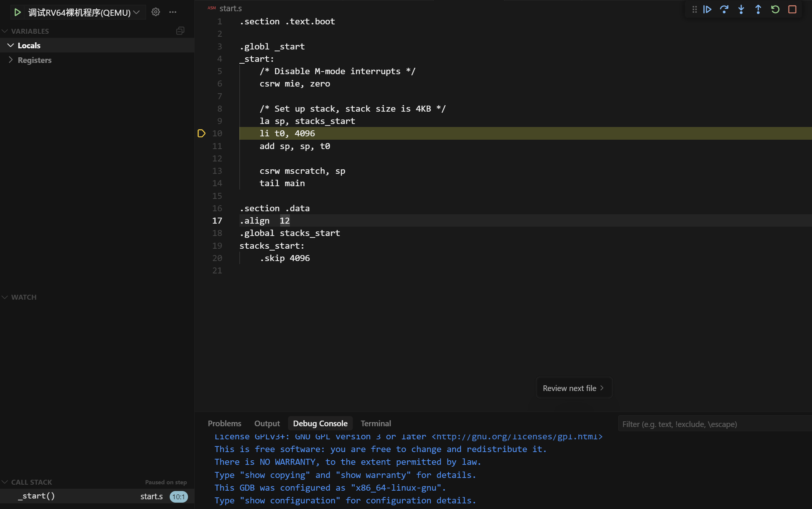
Task: Click the 10:1 line badge in call stack
Action: tap(179, 497)
